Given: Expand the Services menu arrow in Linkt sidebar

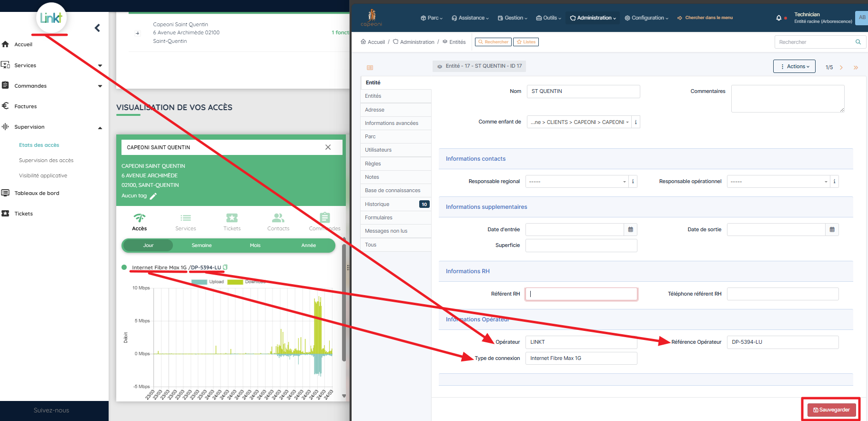Looking at the screenshot, I should tap(100, 66).
